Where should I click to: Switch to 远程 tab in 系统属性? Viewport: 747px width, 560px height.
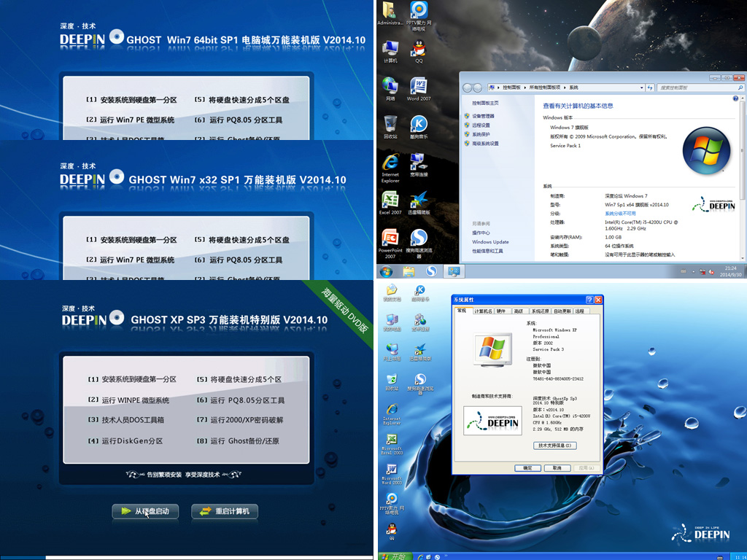(580, 311)
